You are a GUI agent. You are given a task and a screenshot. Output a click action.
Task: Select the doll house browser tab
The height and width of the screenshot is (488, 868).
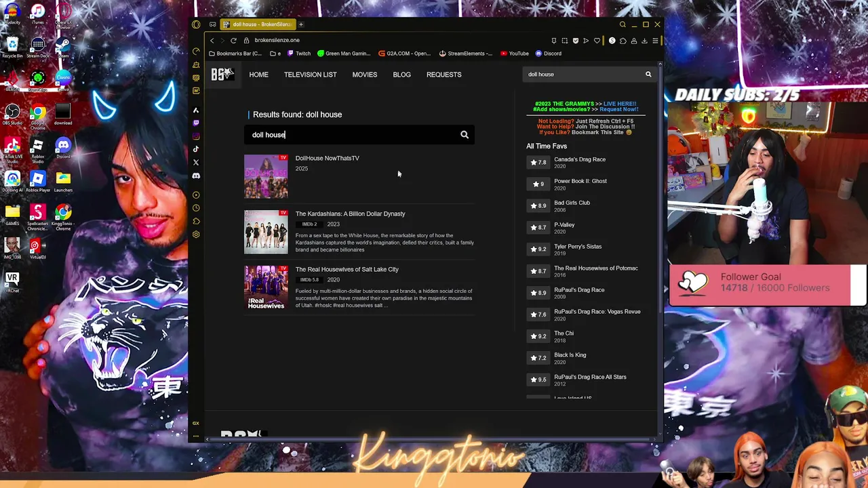coord(257,24)
